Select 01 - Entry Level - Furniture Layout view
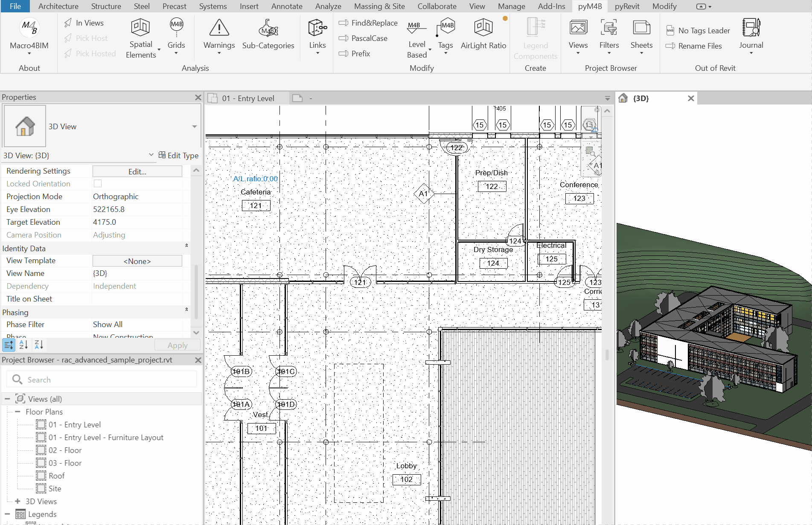Image resolution: width=812 pixels, height=525 pixels. (106, 437)
